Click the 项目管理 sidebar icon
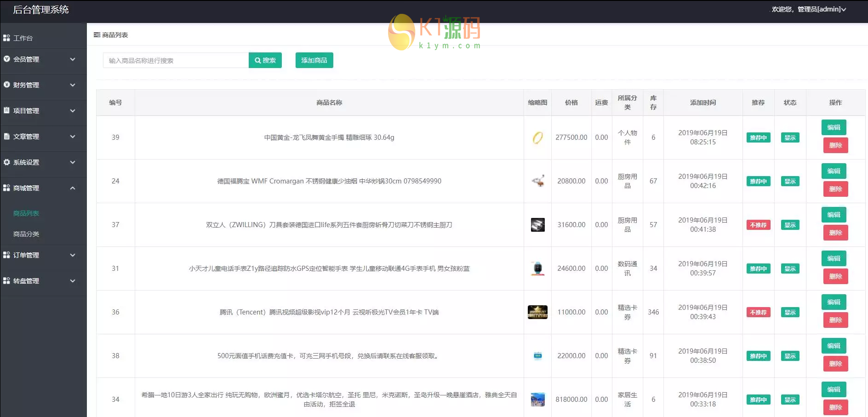868x417 pixels. pyautogui.click(x=6, y=111)
